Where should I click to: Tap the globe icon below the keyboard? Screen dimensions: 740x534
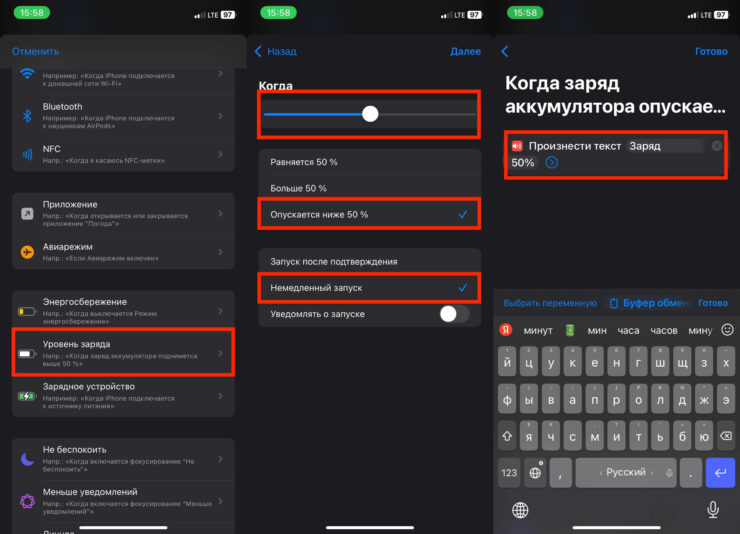coord(520,509)
